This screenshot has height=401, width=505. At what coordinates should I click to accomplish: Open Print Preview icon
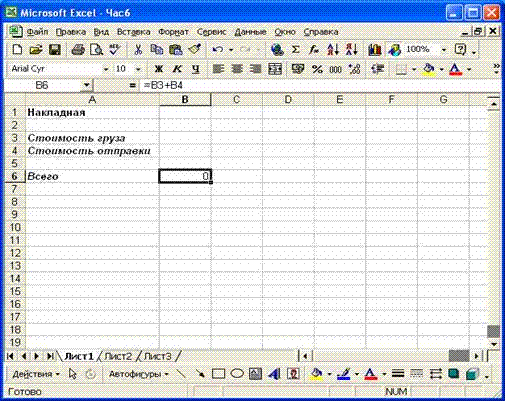pos(97,50)
